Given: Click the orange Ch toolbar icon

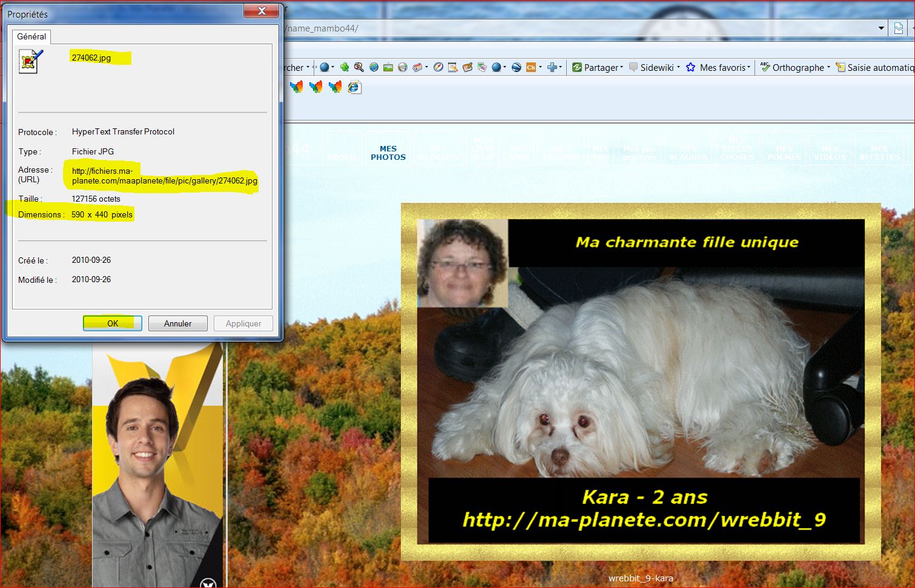Looking at the screenshot, I should pyautogui.click(x=531, y=67).
